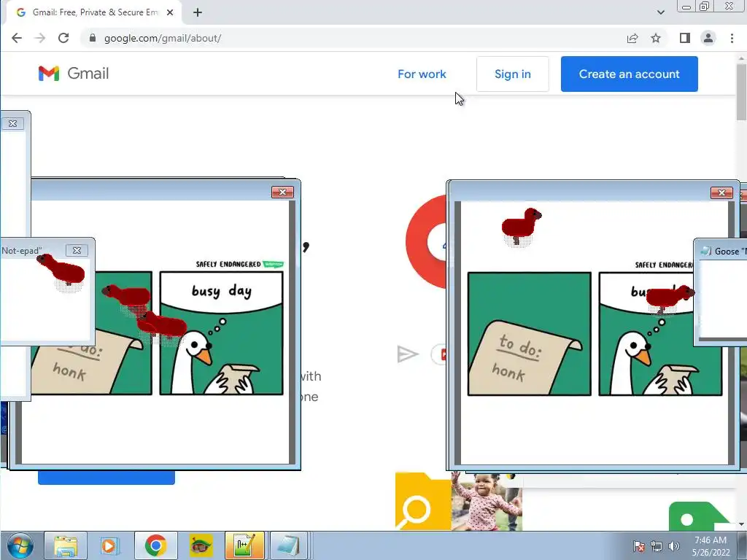The width and height of the screenshot is (747, 560).
Task: Close the narrow window at left edge
Action: (x=12, y=123)
